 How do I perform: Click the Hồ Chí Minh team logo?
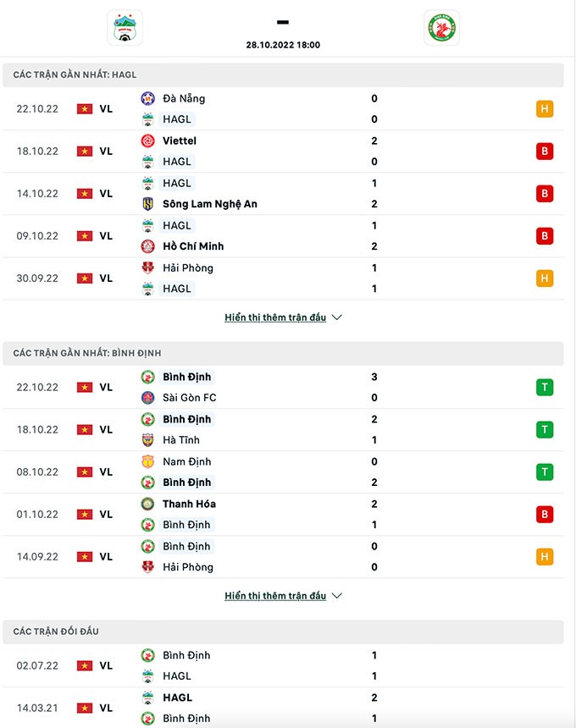[148, 246]
